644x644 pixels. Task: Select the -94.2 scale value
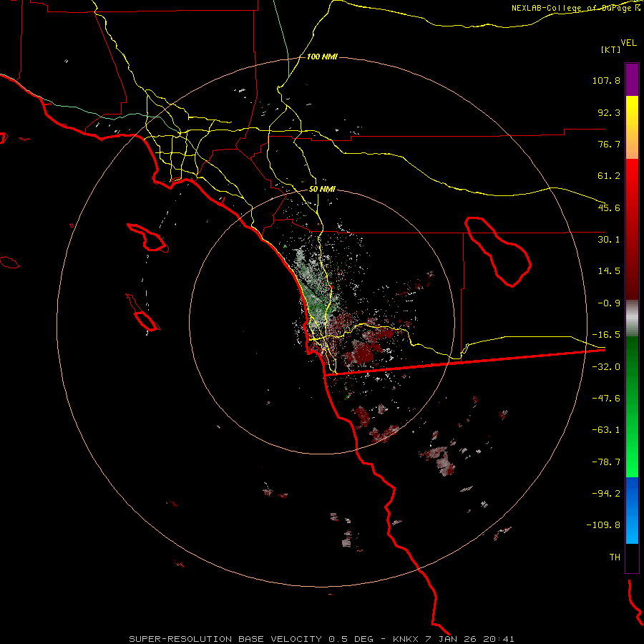pos(606,494)
